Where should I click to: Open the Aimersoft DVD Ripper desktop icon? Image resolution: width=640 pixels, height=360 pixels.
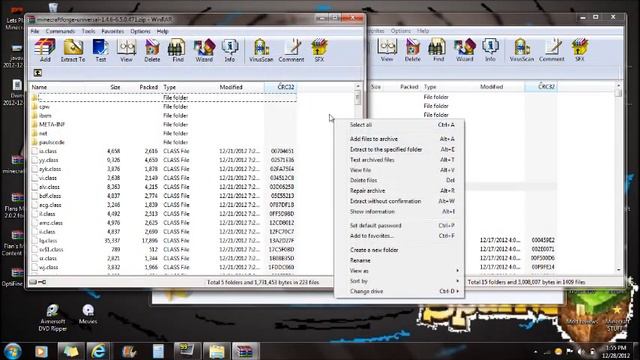[52, 318]
